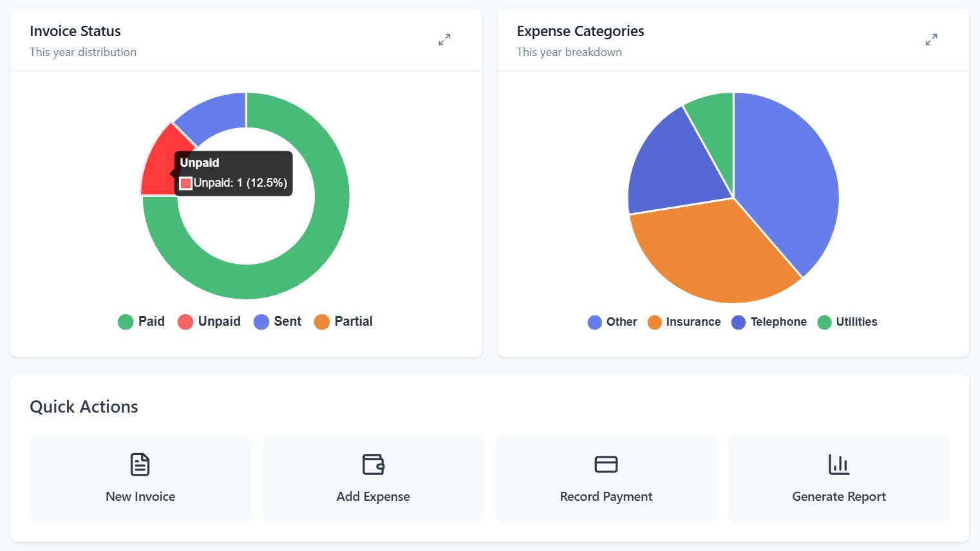980x551 pixels.
Task: Click the Record Payment card icon
Action: tap(606, 464)
